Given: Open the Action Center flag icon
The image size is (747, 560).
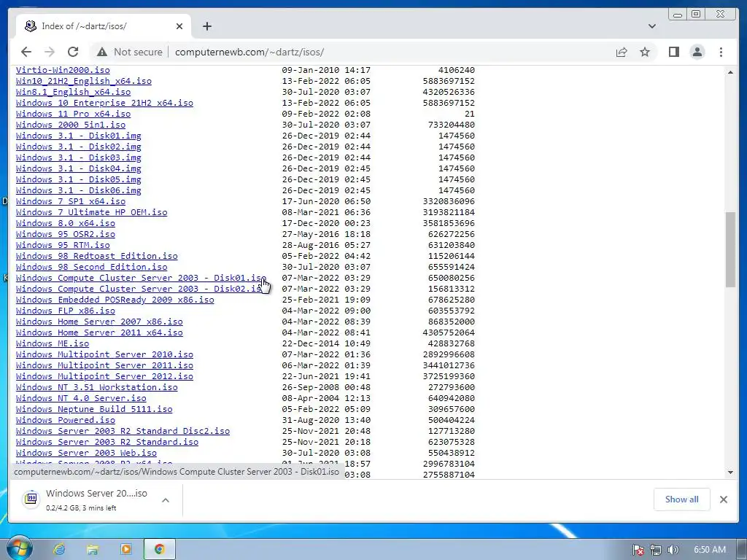Looking at the screenshot, I should coord(638,550).
